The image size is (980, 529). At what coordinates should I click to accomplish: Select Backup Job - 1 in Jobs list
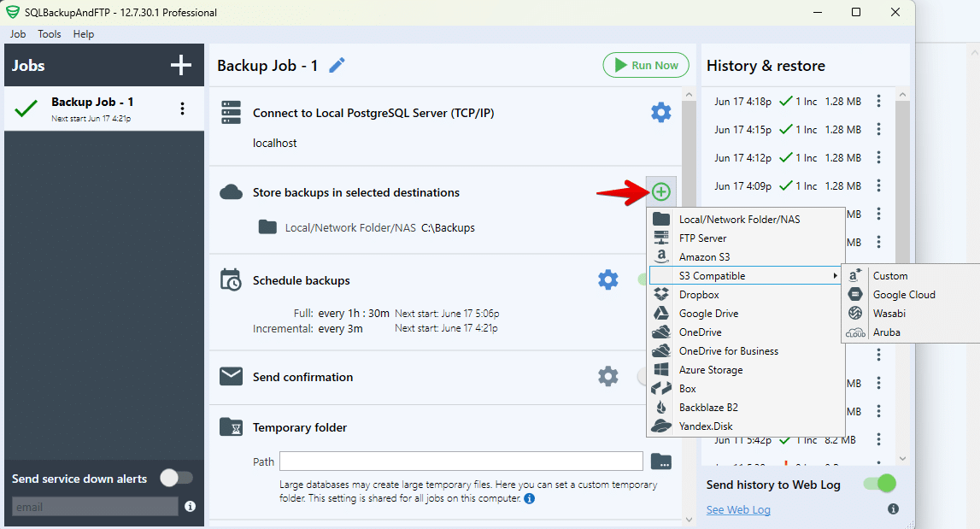103,109
